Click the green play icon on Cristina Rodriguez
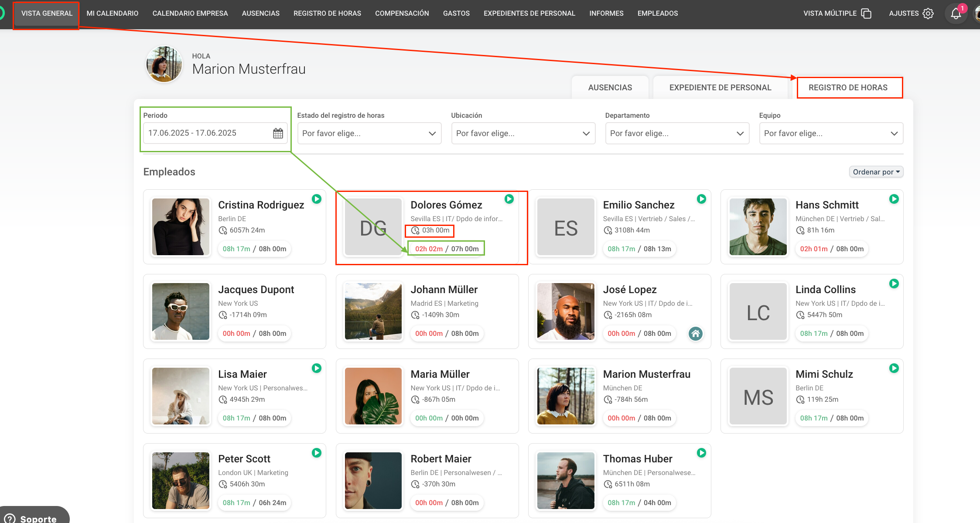The width and height of the screenshot is (980, 523). [317, 199]
